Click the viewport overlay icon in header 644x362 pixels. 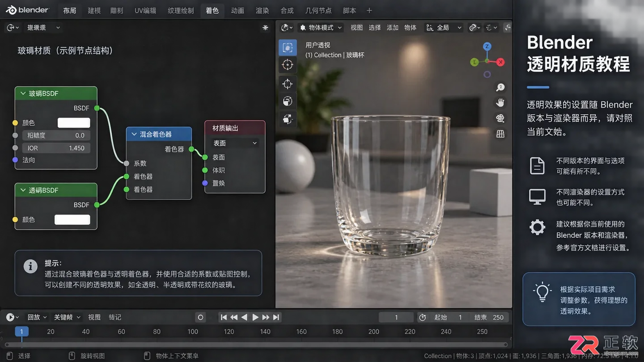[475, 28]
